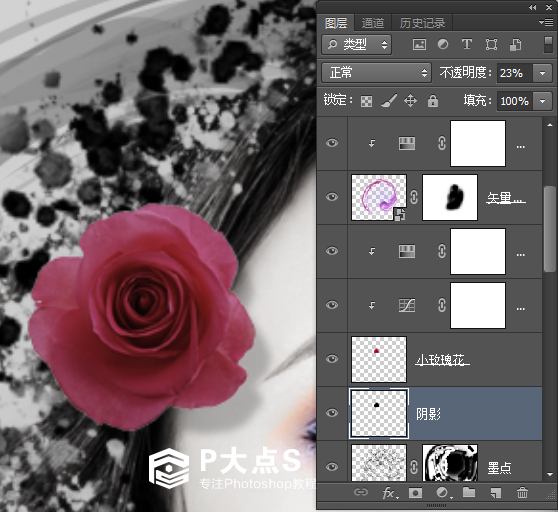
Task: Switch to the 历史记录 tab
Action: 422,23
